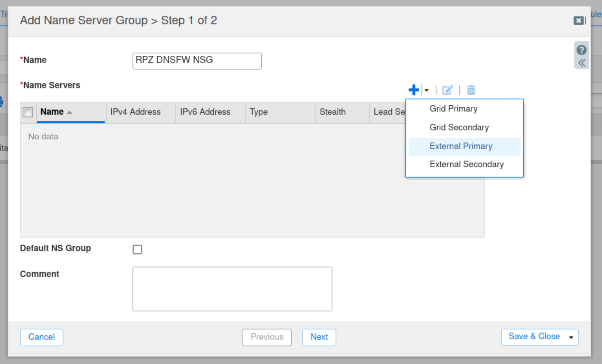Click the IPv4 Address column header

click(x=135, y=112)
